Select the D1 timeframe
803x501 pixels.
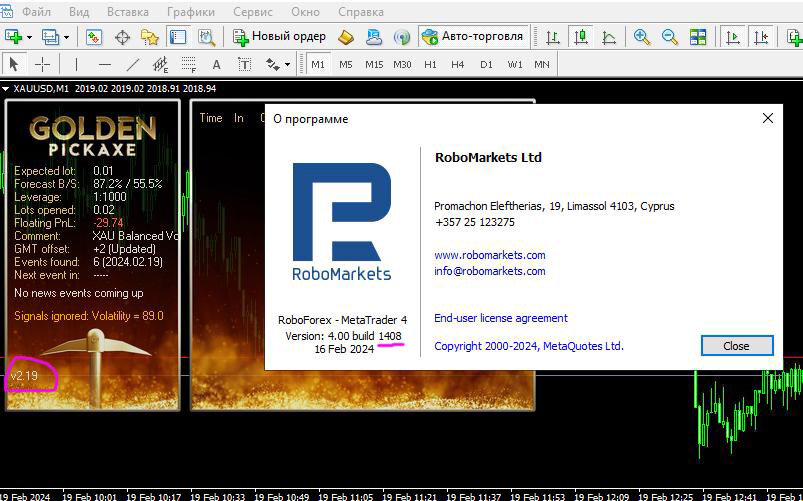(x=486, y=65)
